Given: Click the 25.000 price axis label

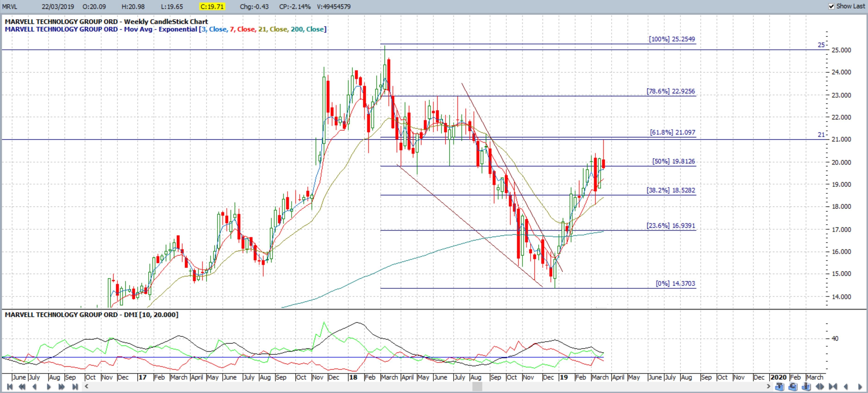Looking at the screenshot, I should pos(841,50).
